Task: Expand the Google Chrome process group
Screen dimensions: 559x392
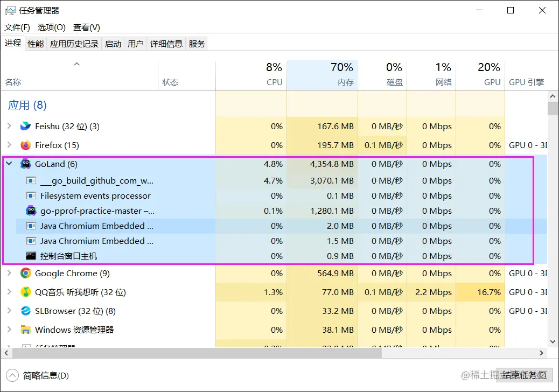Action: pyautogui.click(x=9, y=274)
